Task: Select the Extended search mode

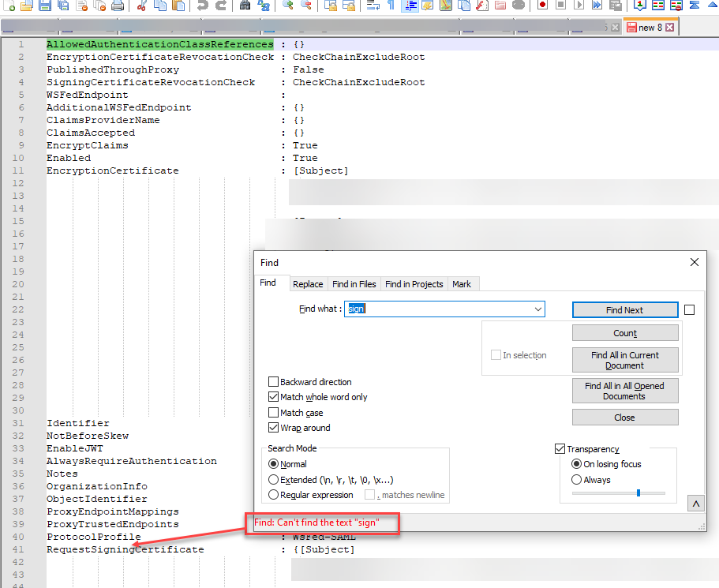Action: [x=273, y=479]
